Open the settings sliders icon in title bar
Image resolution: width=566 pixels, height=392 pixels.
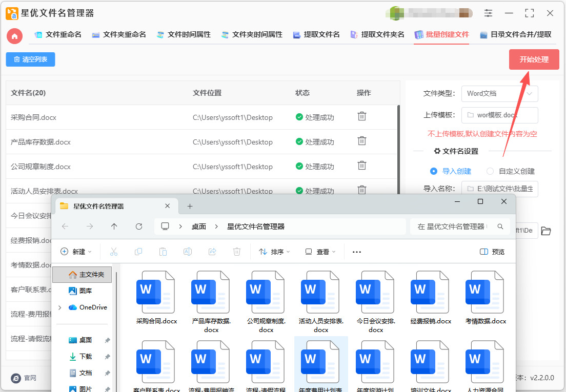pyautogui.click(x=488, y=13)
